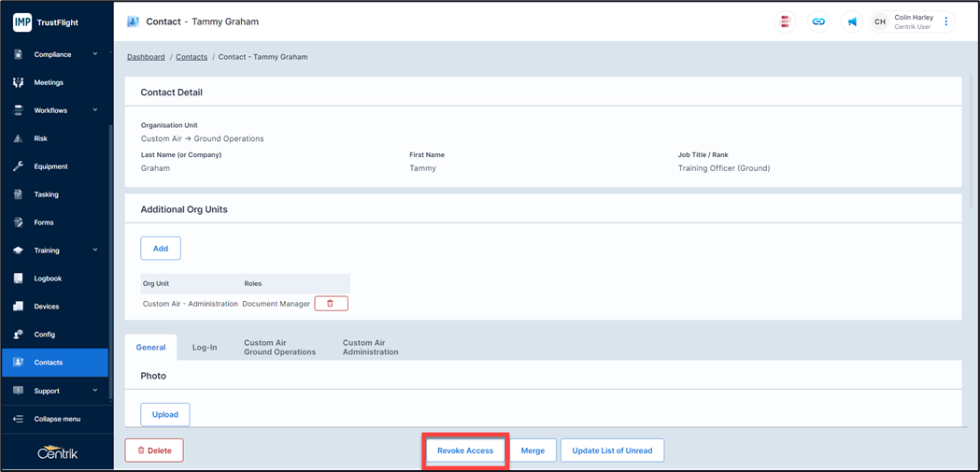Click the Add button under Additional Org Units

point(161,249)
